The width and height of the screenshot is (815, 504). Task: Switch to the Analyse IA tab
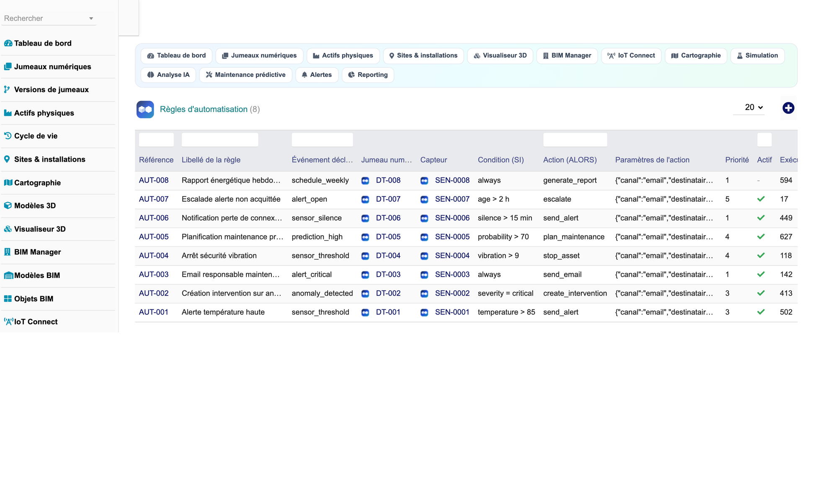coord(168,75)
